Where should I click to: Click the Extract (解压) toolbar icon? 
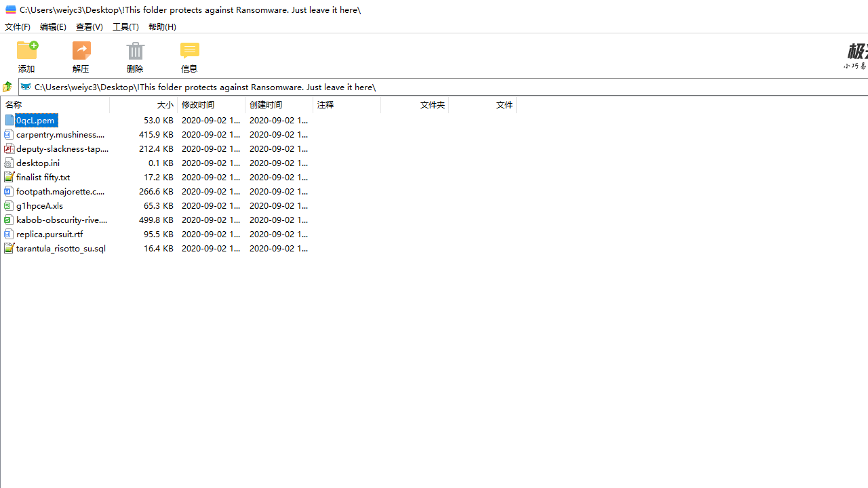(81, 51)
